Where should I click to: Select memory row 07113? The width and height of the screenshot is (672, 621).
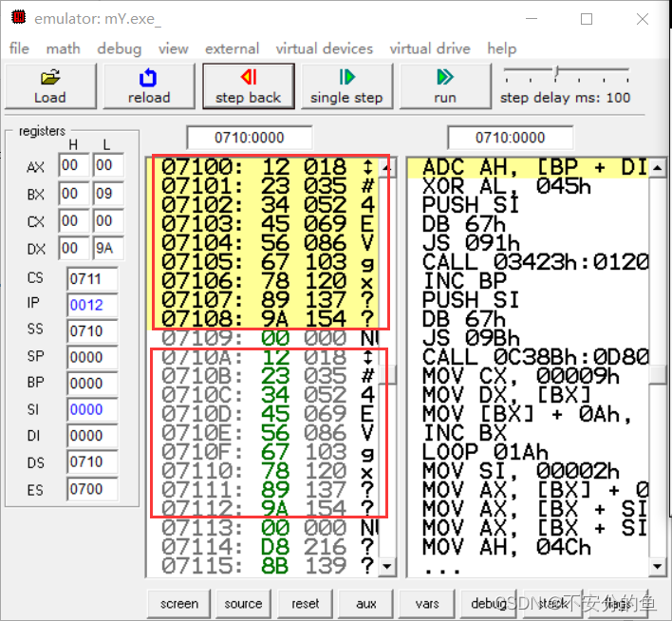[265, 528]
